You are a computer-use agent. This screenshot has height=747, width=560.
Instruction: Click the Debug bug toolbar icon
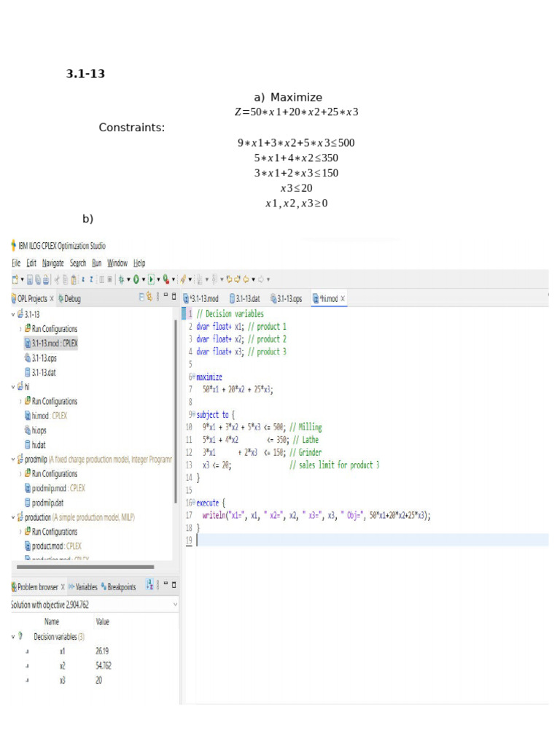(x=122, y=279)
